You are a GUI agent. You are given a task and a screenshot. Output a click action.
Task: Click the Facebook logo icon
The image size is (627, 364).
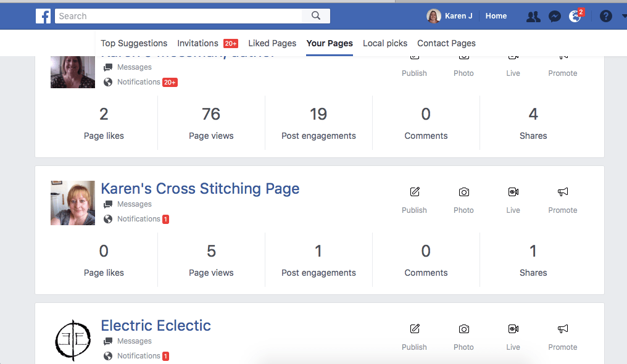[x=43, y=16]
